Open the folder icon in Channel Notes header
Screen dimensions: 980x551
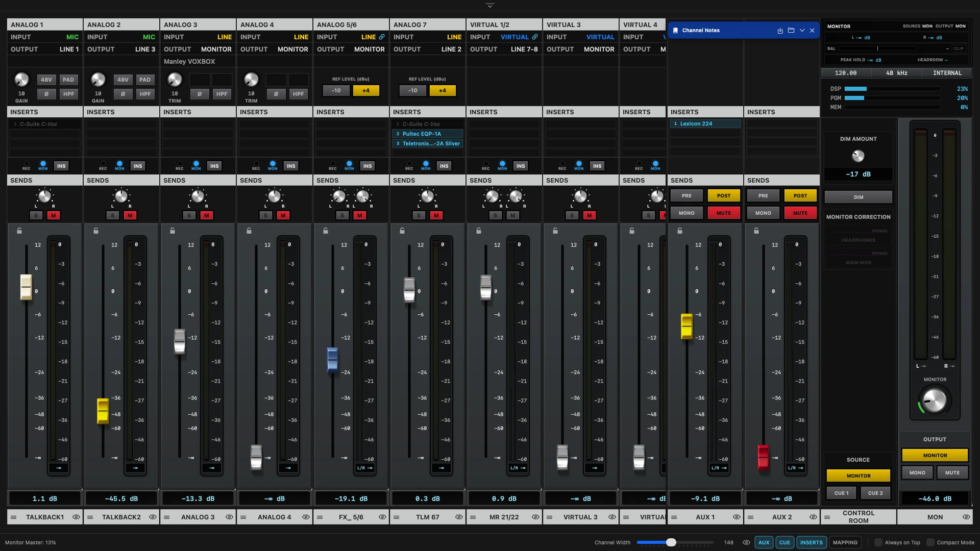click(x=791, y=31)
